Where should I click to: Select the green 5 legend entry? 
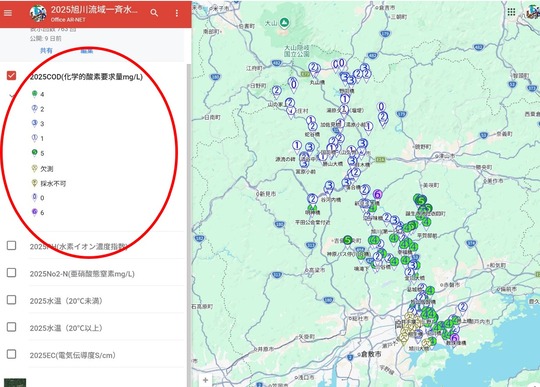pos(38,153)
